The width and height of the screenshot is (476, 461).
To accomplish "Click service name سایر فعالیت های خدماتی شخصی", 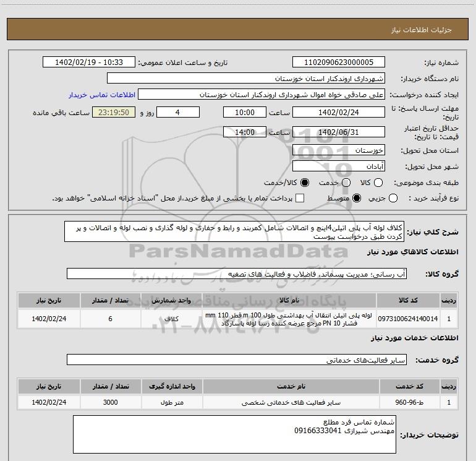I will (x=291, y=402).
